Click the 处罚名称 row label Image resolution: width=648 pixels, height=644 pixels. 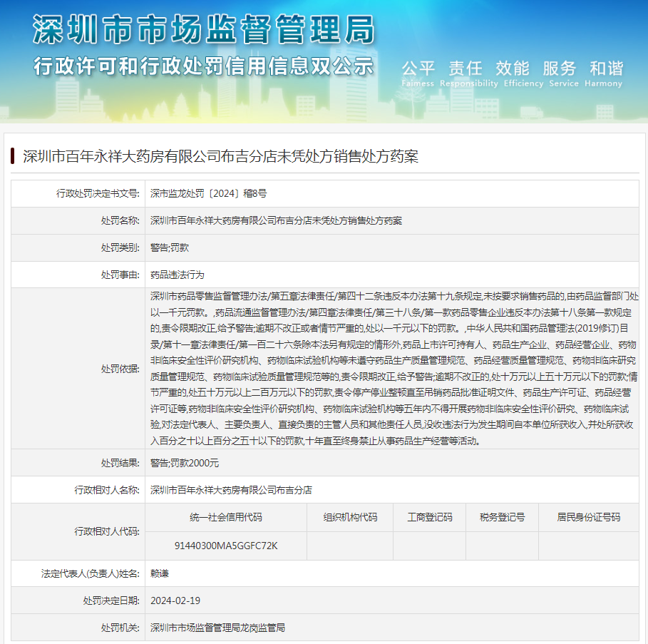120,221
